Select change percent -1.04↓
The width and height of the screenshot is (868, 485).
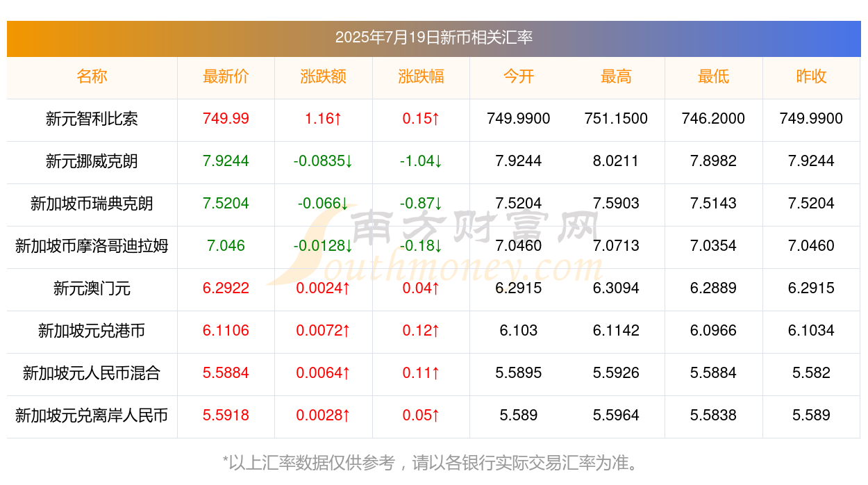[421, 161]
